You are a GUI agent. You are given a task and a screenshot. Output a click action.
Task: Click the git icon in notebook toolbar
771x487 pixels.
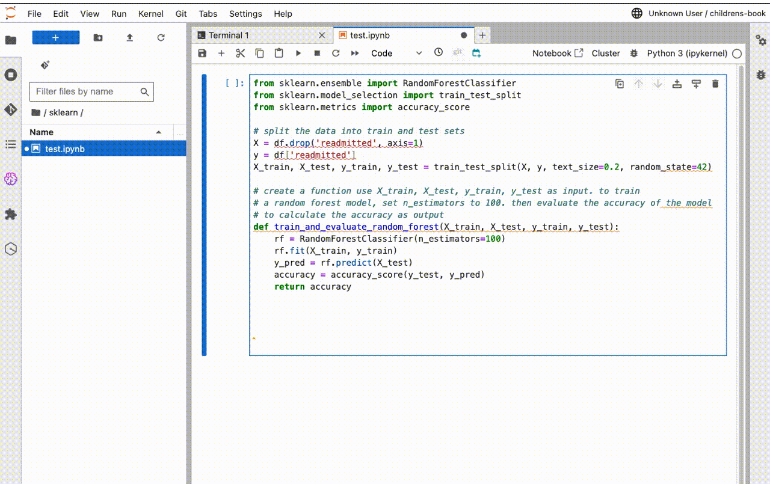458,52
